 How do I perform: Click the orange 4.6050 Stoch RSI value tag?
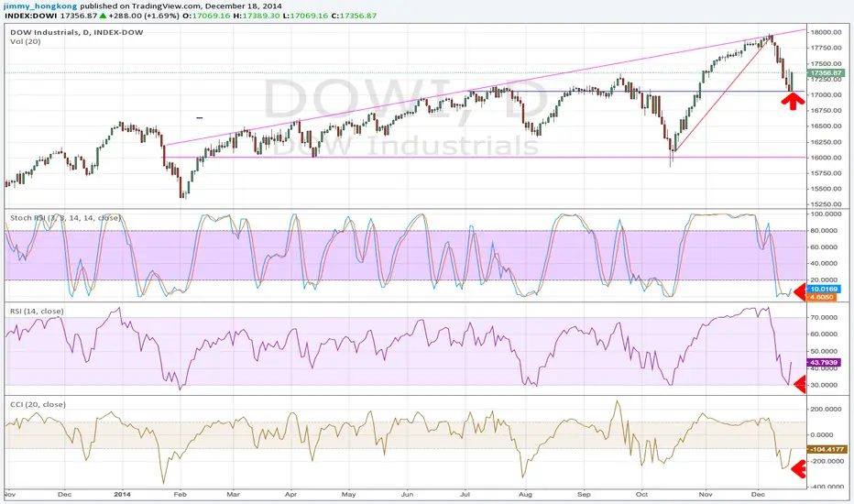821,298
